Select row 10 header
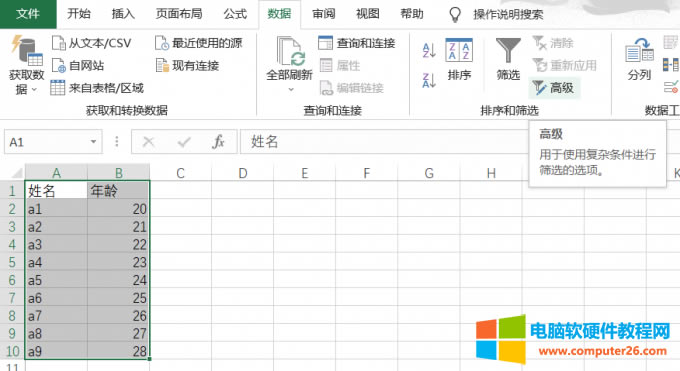 pos(12,351)
